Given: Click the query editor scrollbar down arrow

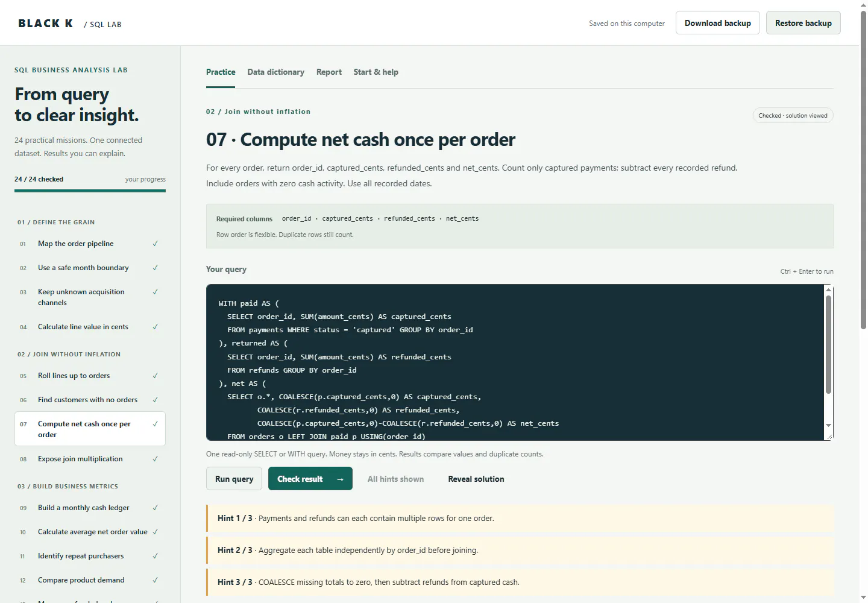Looking at the screenshot, I should 828,425.
